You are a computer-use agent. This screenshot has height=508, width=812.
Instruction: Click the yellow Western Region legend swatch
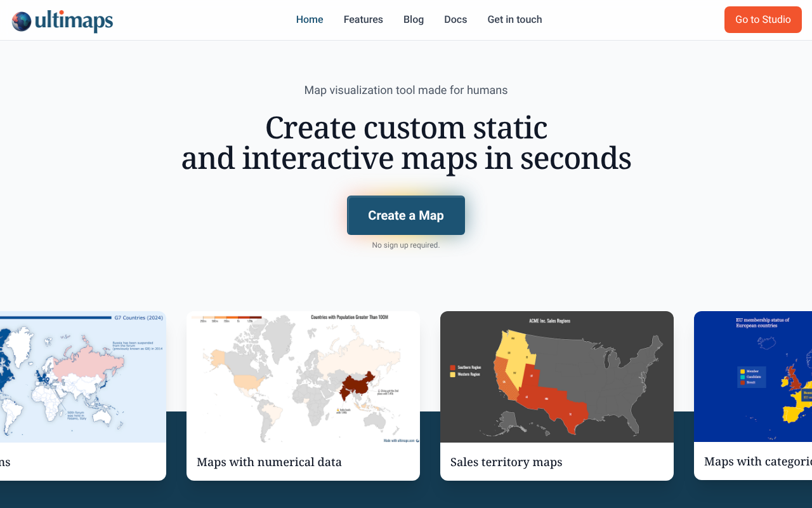tap(452, 374)
